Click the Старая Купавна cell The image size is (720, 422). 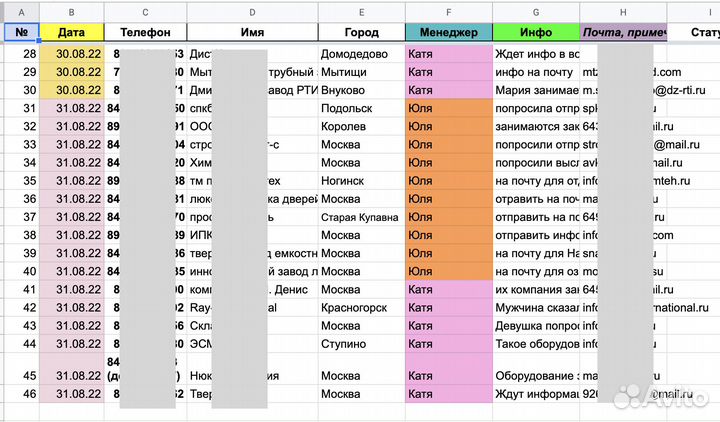(361, 217)
